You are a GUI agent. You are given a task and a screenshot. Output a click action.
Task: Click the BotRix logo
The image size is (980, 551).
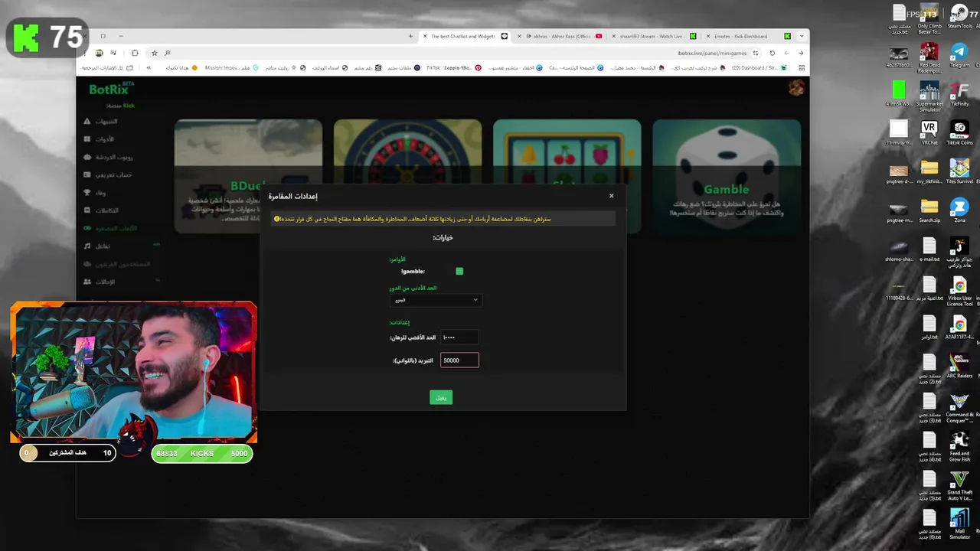[x=112, y=90]
